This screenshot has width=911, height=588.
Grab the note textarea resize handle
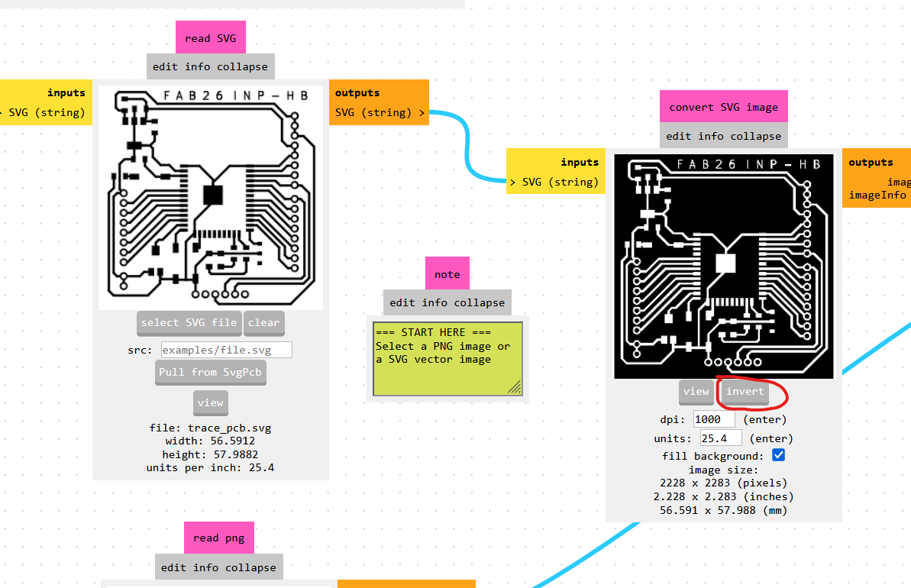[515, 388]
